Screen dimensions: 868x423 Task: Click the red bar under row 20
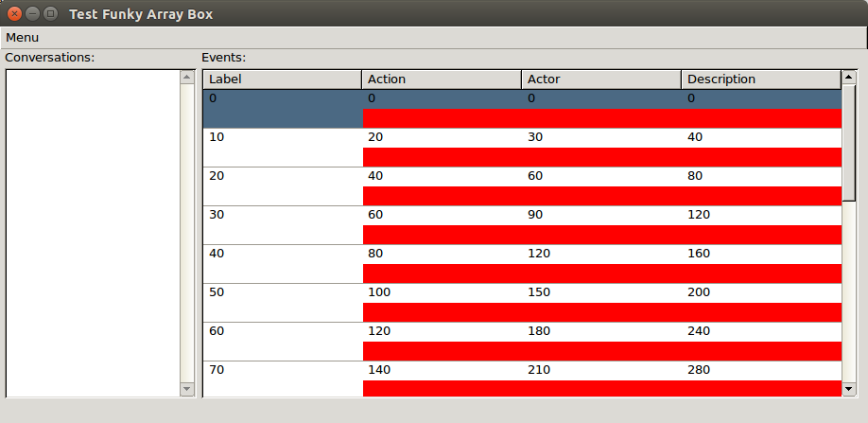(x=601, y=196)
